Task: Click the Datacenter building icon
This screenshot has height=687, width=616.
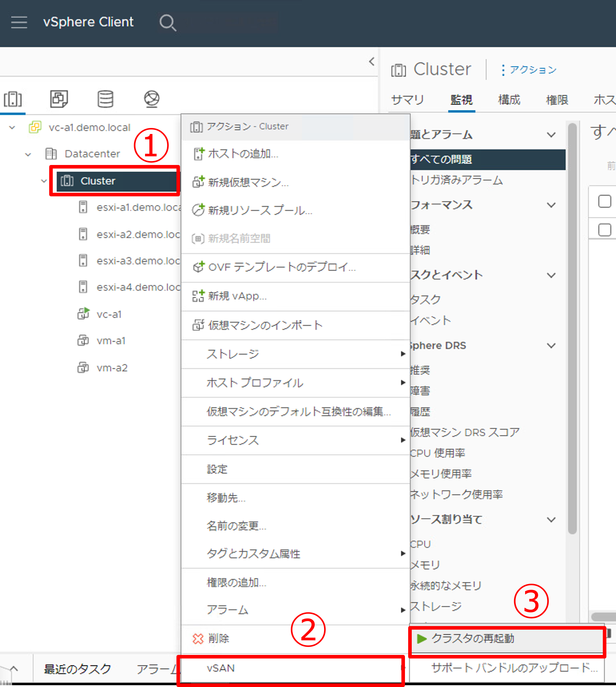Action: pyautogui.click(x=51, y=154)
